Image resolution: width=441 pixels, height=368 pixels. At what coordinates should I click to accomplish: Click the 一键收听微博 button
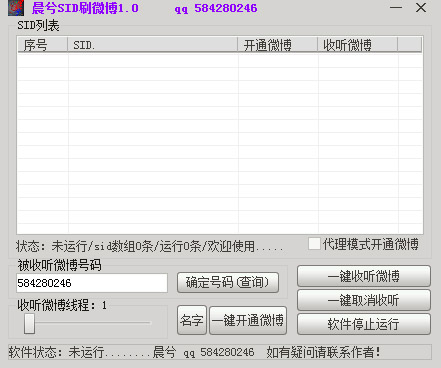click(x=364, y=276)
